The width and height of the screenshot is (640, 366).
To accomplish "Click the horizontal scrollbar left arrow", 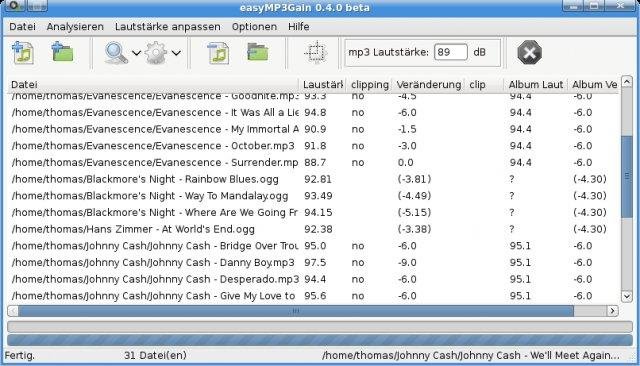I will click(x=13, y=311).
